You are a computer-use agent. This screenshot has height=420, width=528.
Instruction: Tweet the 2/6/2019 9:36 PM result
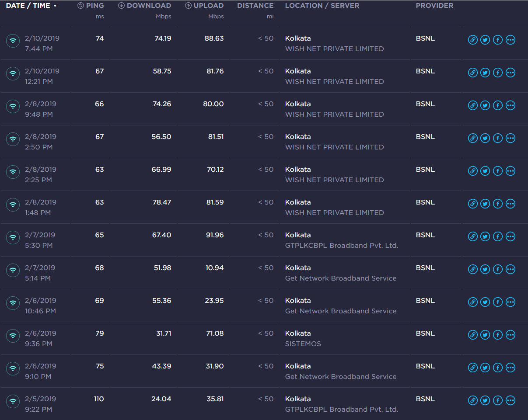pos(485,335)
